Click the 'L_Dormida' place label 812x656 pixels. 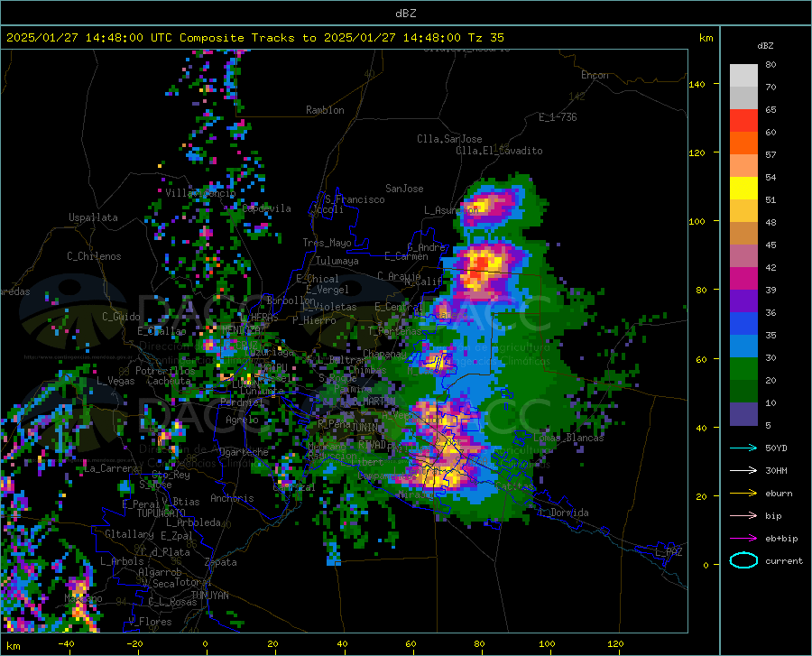click(564, 513)
